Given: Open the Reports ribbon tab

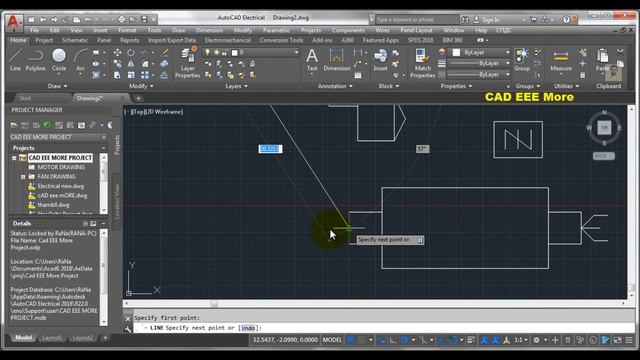Looking at the screenshot, I should point(129,40).
